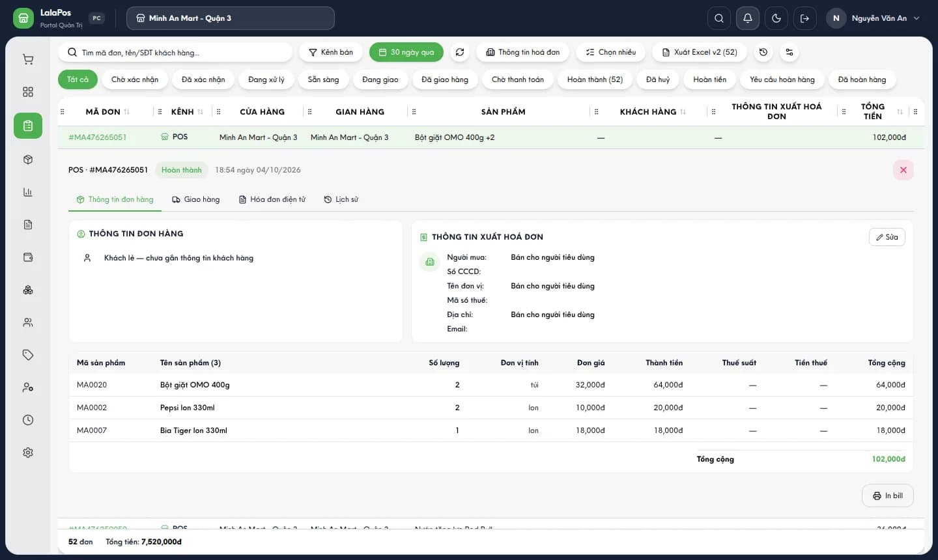Toggle dark mode with the moon icon
938x560 pixels.
[x=776, y=18]
